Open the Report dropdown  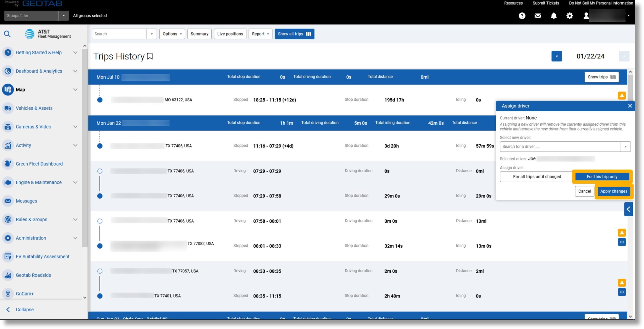click(260, 34)
